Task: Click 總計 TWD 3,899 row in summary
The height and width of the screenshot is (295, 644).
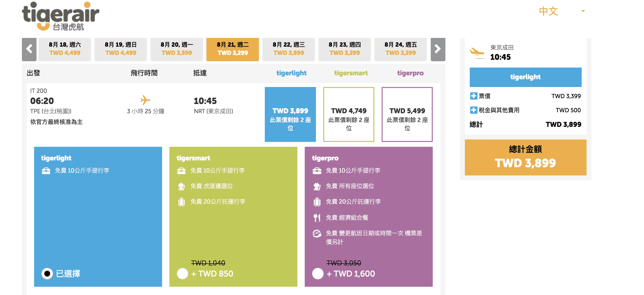Action: pos(525,124)
